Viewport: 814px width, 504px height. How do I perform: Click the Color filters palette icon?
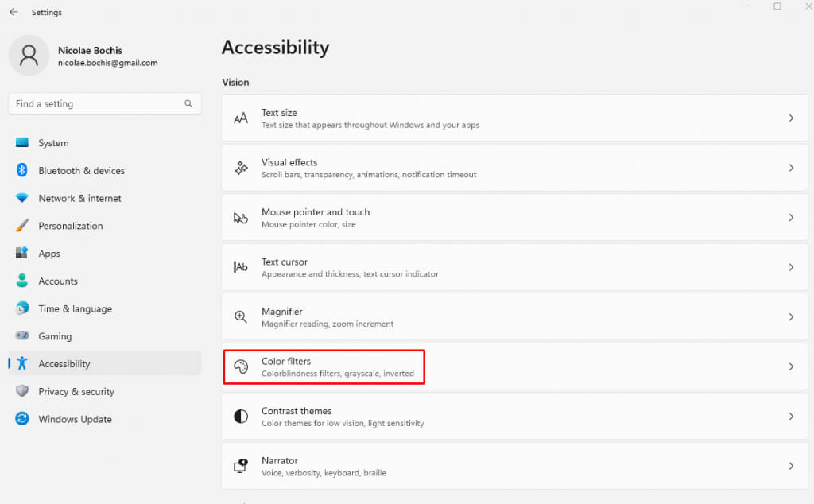pyautogui.click(x=241, y=366)
